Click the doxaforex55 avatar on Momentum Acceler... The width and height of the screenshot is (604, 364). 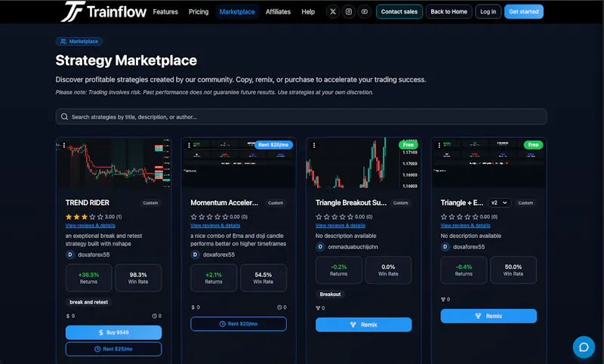(195, 254)
